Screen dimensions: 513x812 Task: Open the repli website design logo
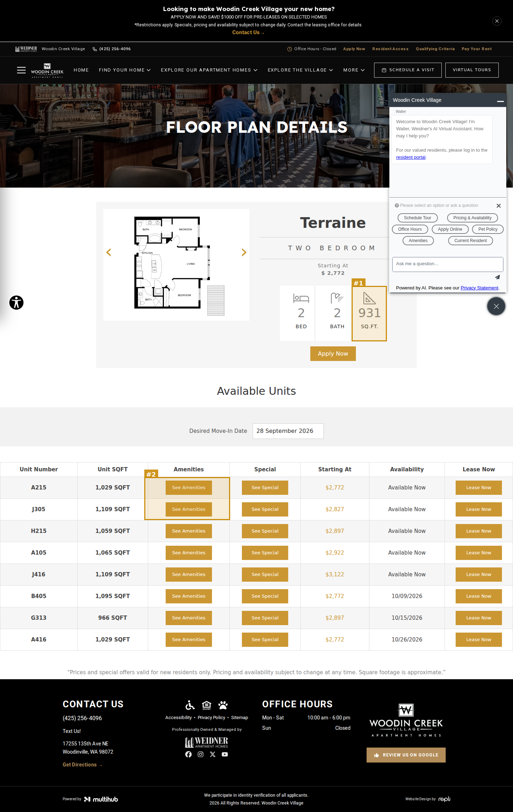(x=445, y=799)
